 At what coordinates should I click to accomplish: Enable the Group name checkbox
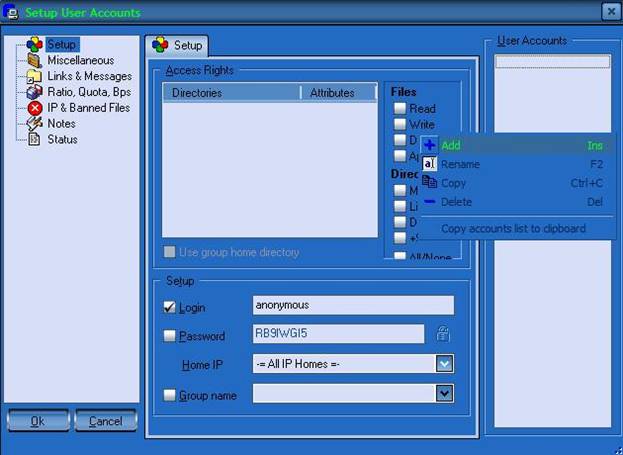[169, 395]
